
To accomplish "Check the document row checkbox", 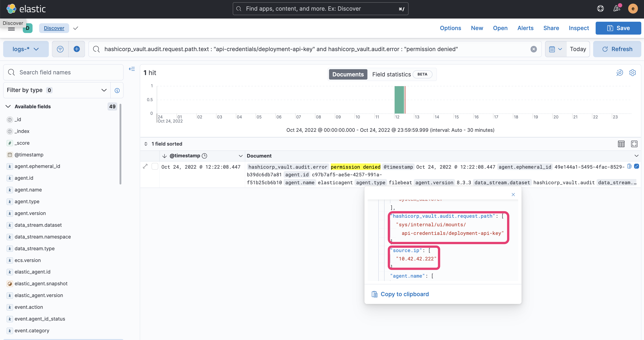I will [x=155, y=166].
